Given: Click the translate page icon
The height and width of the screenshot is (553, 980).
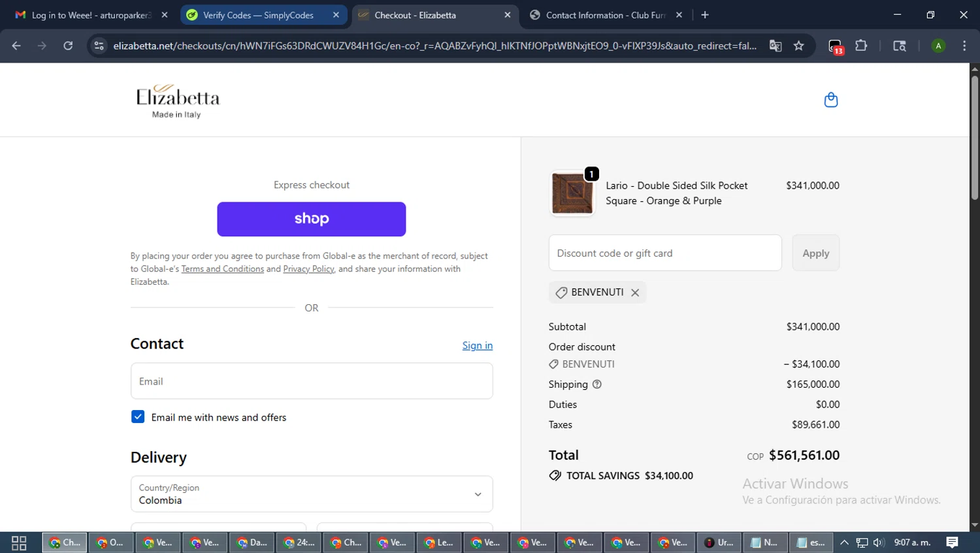Looking at the screenshot, I should coord(776,46).
